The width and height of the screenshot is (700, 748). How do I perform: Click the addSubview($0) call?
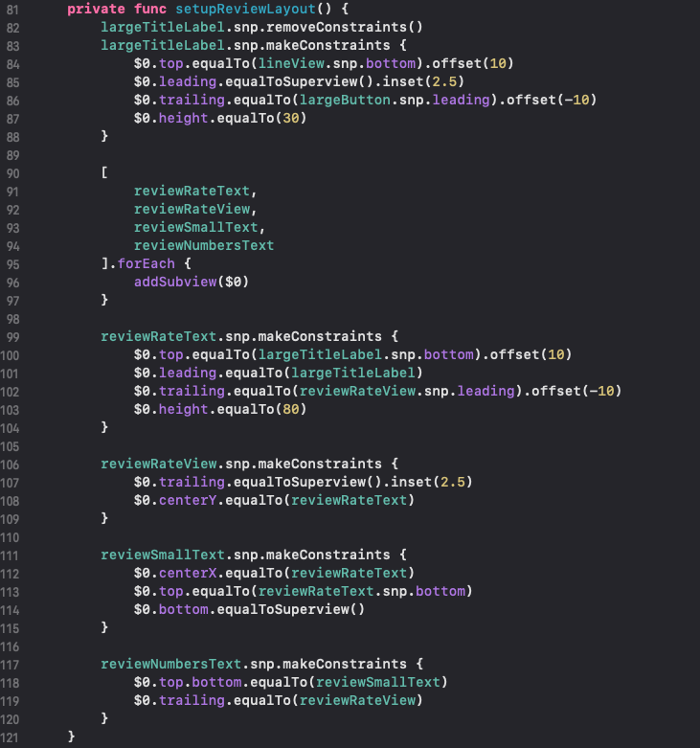tap(192, 282)
